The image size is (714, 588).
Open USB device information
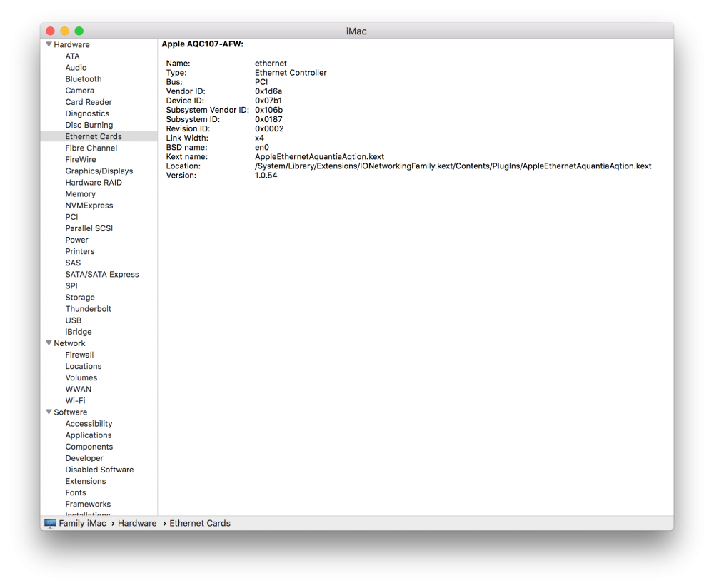click(74, 320)
